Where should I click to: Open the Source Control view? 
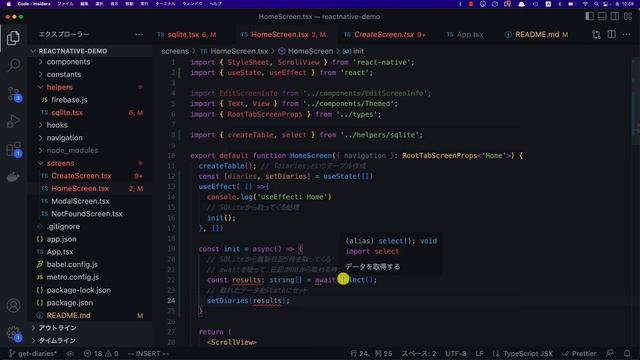pos(13,94)
